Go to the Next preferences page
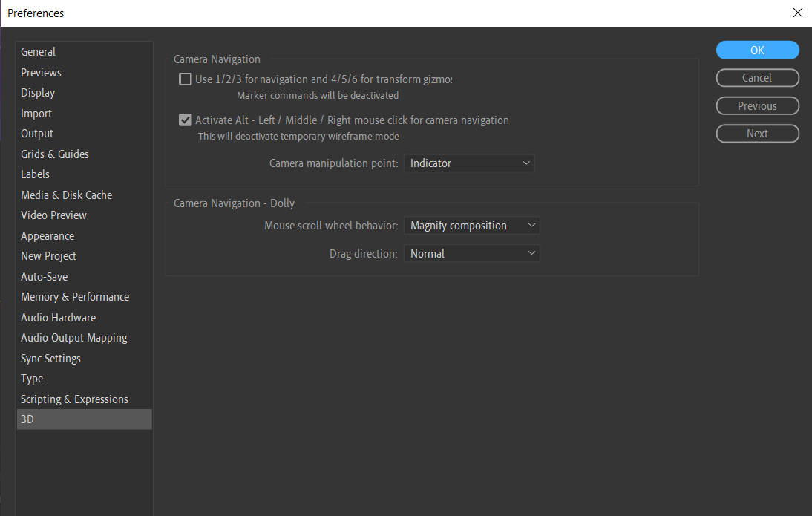Viewport: 812px width, 516px height. 757,133
